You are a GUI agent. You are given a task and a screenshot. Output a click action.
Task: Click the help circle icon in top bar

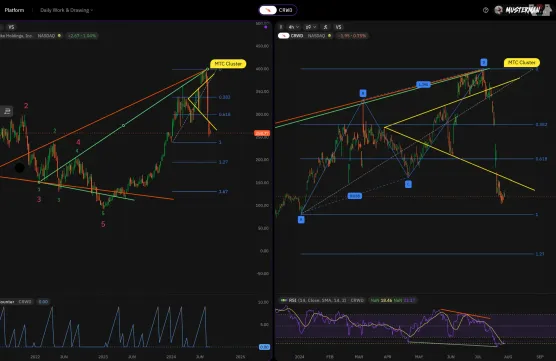(x=486, y=10)
